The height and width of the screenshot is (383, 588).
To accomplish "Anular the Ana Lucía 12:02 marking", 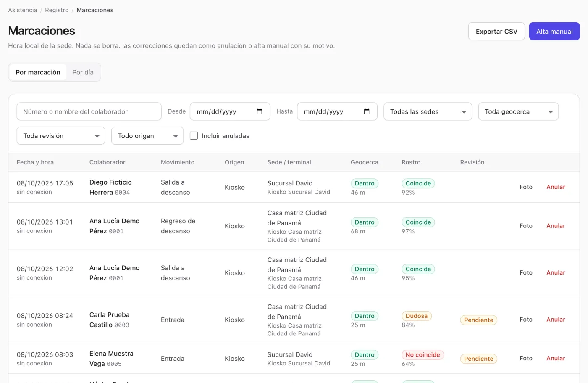I will (556, 273).
